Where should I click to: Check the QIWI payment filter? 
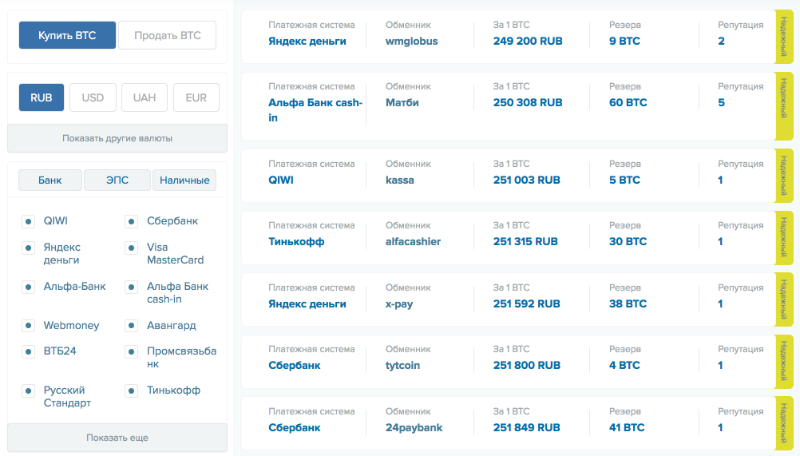27,220
